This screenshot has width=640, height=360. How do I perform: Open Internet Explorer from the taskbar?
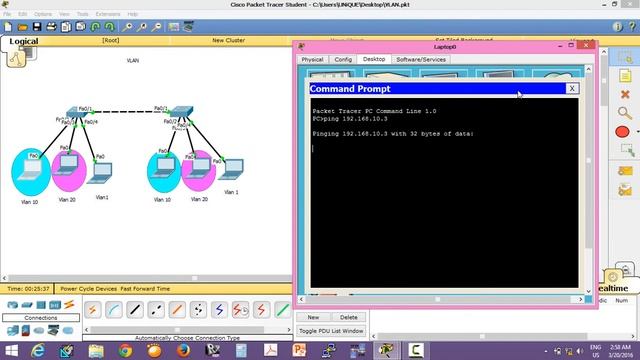pyautogui.click(x=38, y=351)
